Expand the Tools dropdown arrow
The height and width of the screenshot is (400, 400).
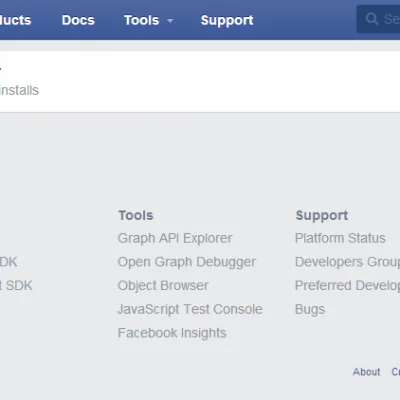coord(170,21)
